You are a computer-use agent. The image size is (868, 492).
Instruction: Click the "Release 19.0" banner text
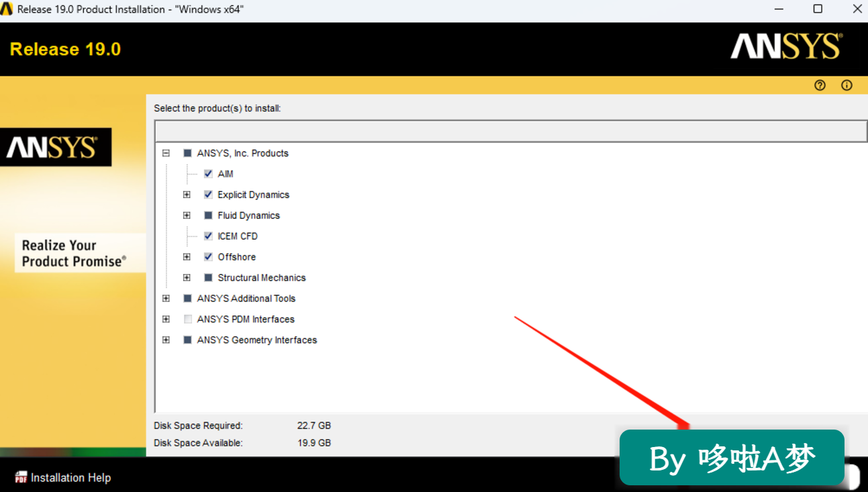(65, 49)
